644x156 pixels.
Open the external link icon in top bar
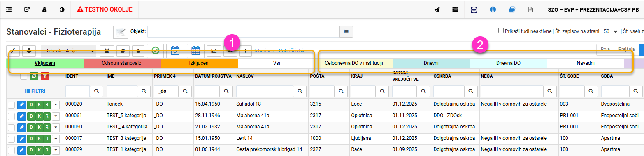(x=27, y=9)
